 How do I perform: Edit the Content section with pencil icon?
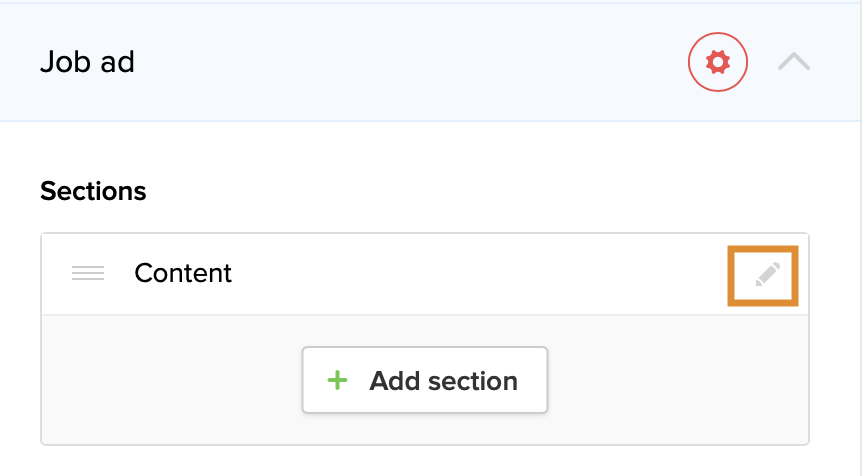pyautogui.click(x=767, y=274)
